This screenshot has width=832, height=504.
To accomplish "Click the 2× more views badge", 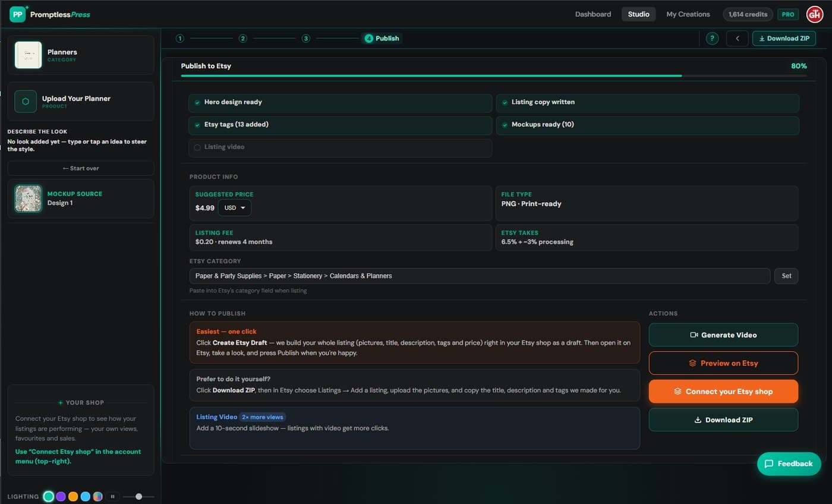I will pos(263,417).
